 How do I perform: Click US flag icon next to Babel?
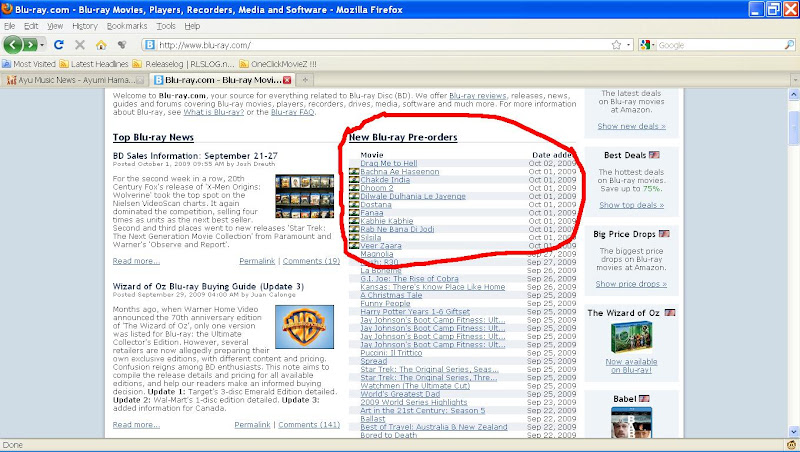click(x=644, y=398)
